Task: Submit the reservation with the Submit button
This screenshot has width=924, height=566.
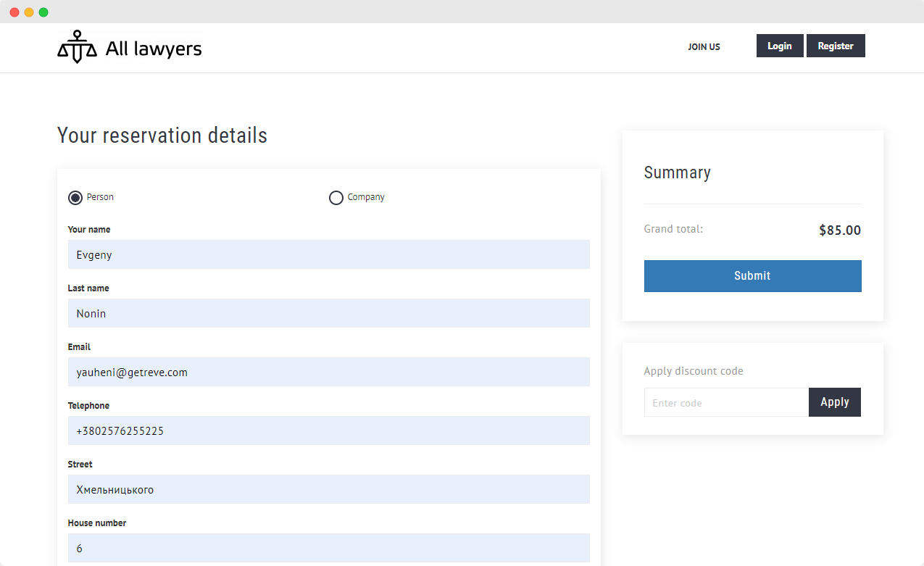Action: [752, 276]
